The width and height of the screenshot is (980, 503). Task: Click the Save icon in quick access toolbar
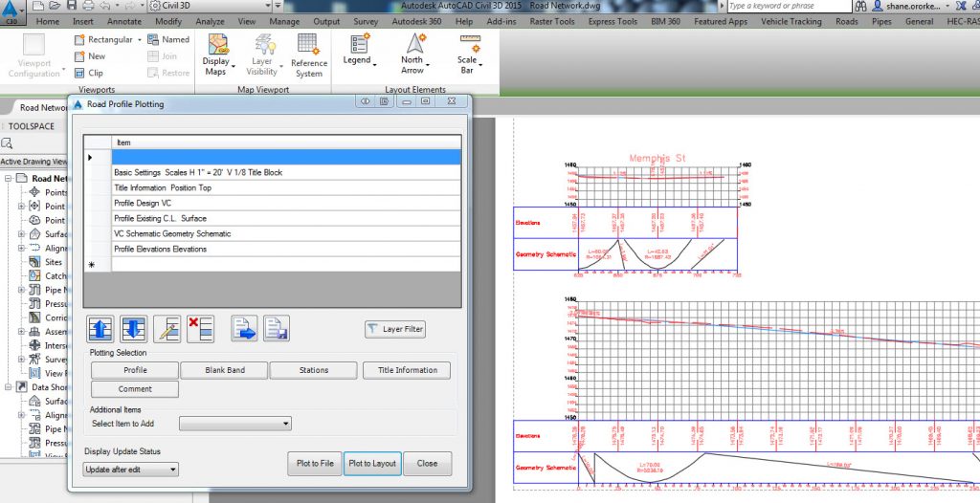click(71, 6)
